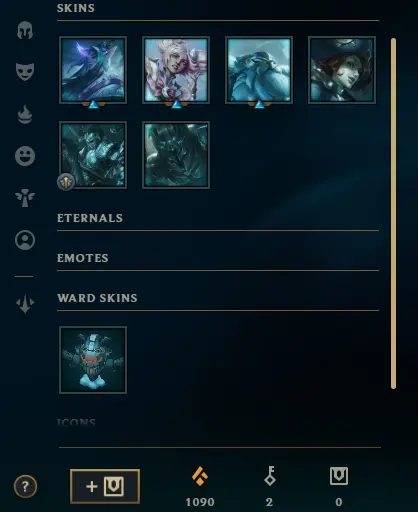Open the help question mark button
The width and height of the screenshot is (418, 512).
coord(25,486)
